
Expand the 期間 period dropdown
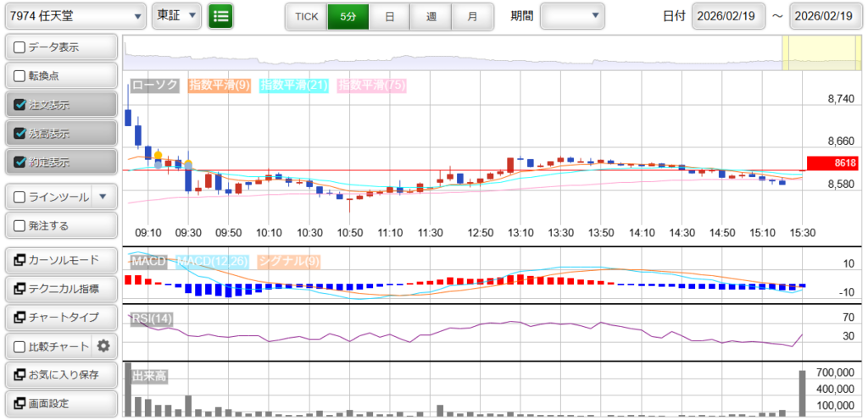point(572,15)
